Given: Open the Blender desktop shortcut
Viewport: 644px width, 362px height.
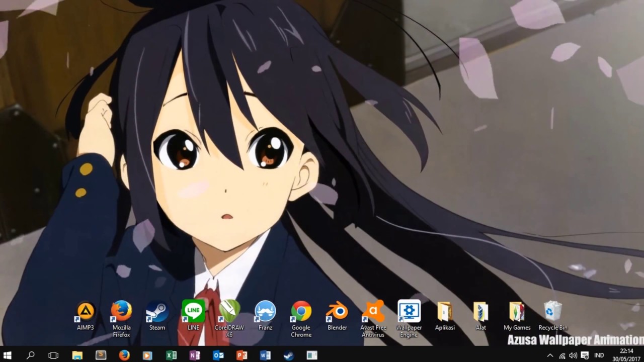Looking at the screenshot, I should tap(337, 316).
